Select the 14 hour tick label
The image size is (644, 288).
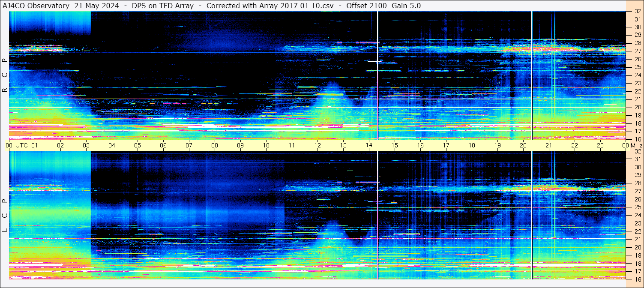click(369, 145)
